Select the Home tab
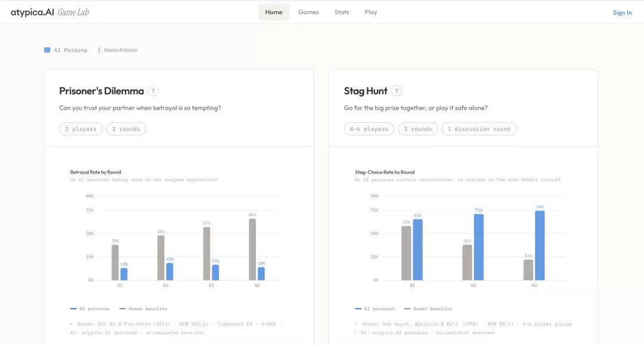This screenshot has width=644, height=345. coord(274,13)
